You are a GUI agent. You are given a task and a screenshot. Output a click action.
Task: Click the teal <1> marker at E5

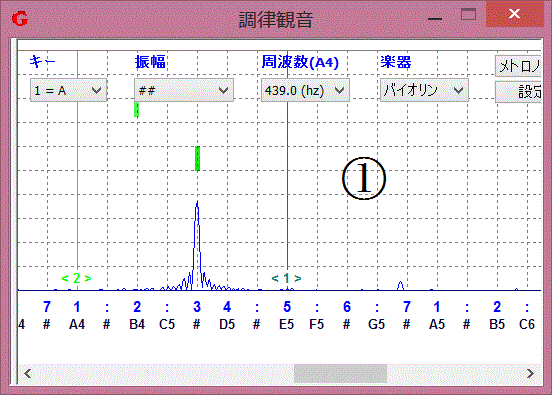[x=286, y=278]
